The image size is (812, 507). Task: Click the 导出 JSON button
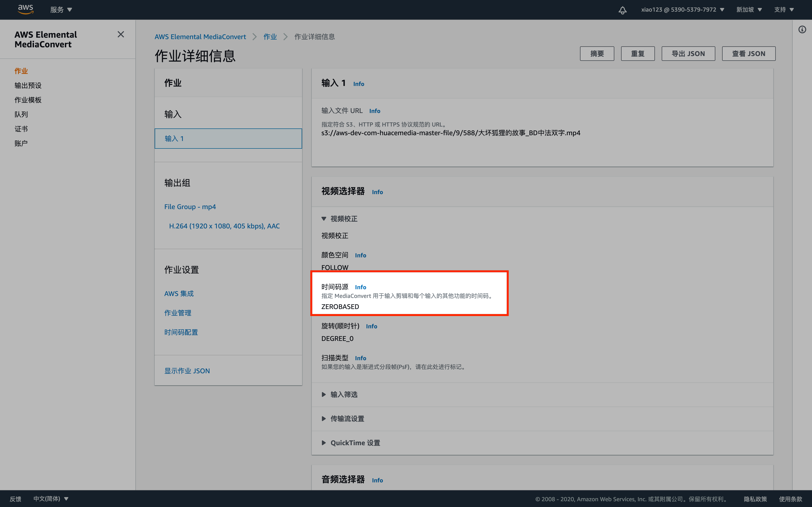pyautogui.click(x=688, y=54)
